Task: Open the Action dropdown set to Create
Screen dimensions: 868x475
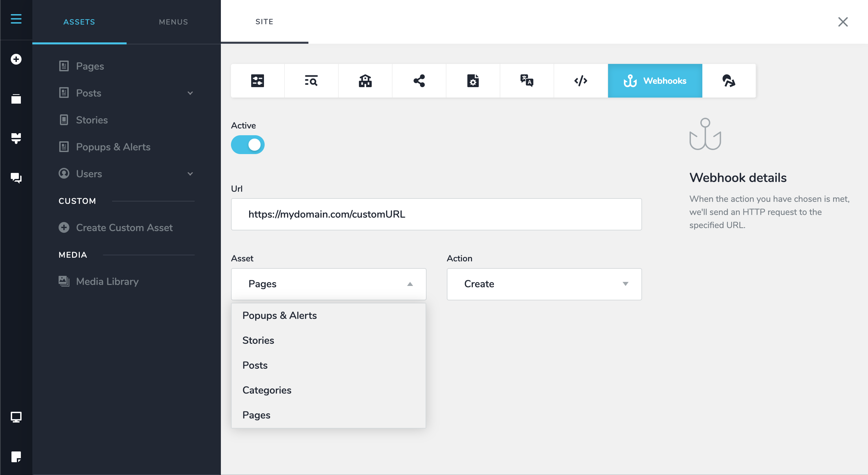Action: click(544, 284)
